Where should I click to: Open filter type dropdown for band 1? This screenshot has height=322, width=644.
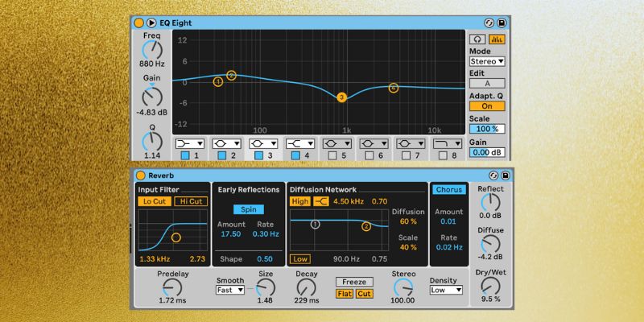190,144
